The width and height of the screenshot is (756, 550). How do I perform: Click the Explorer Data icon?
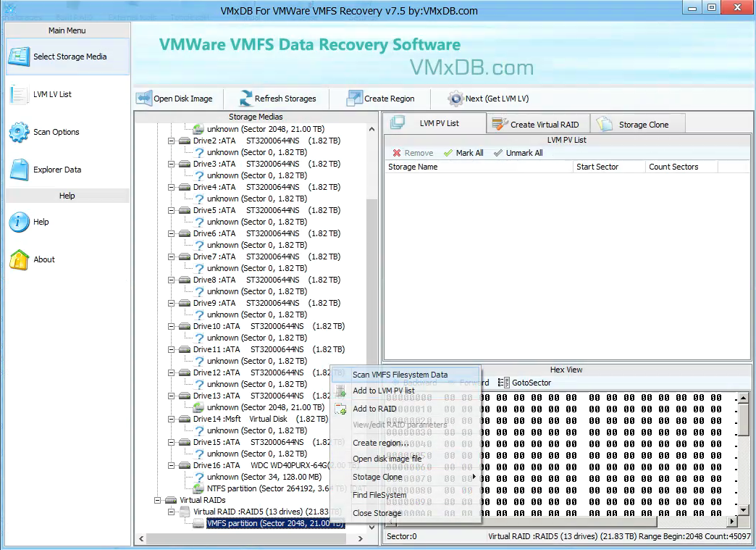[x=20, y=170]
